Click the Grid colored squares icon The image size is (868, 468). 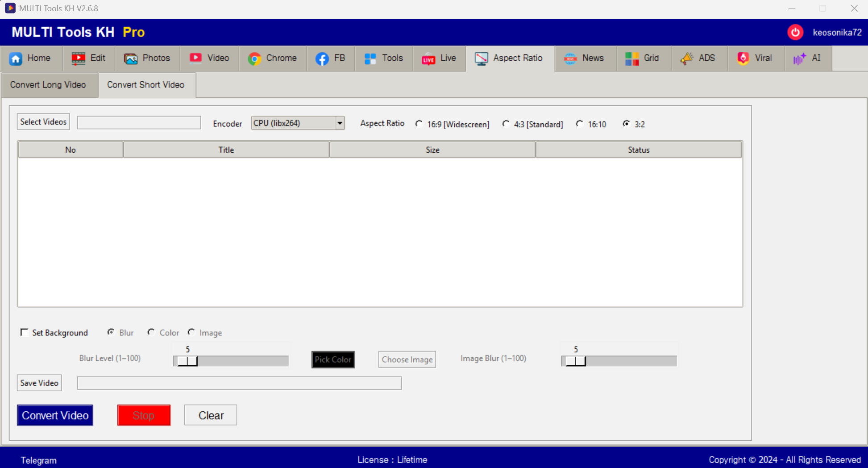click(632, 58)
